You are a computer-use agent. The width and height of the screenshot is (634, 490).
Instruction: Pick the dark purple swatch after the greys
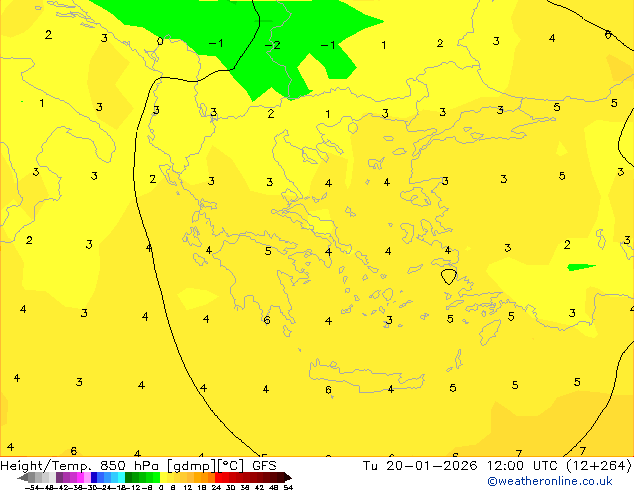pos(59,477)
